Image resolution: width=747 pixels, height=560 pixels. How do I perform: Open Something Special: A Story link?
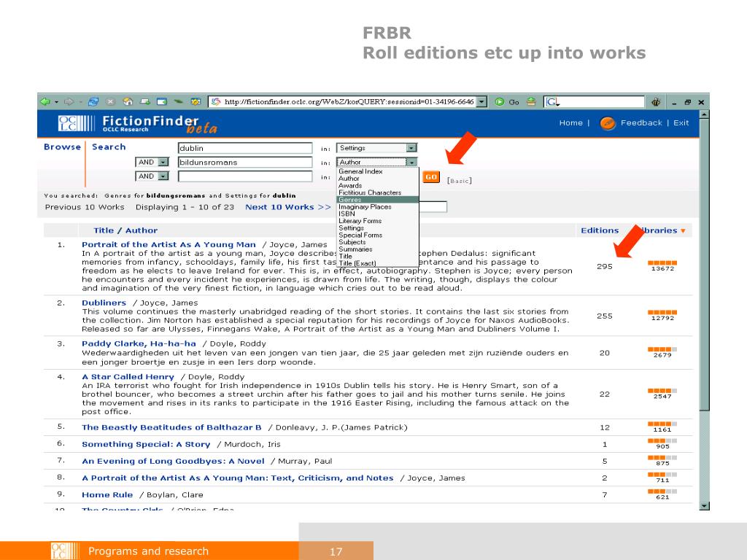[146, 444]
